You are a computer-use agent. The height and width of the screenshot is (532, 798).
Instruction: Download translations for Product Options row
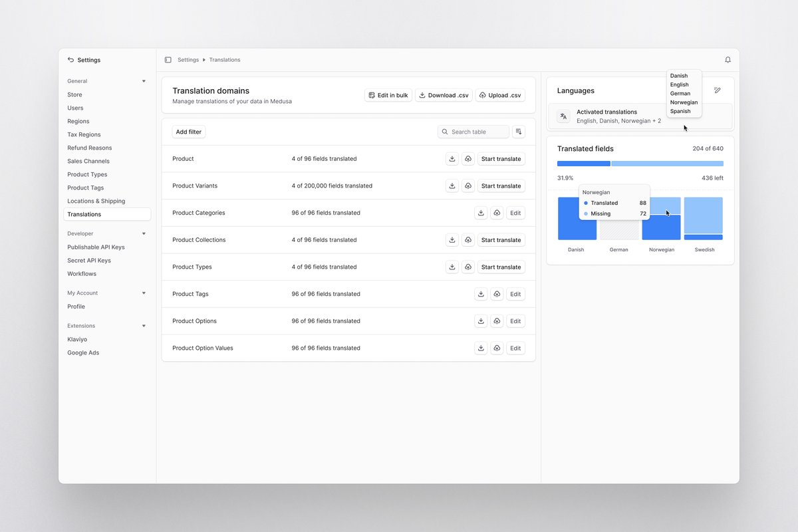click(x=481, y=321)
